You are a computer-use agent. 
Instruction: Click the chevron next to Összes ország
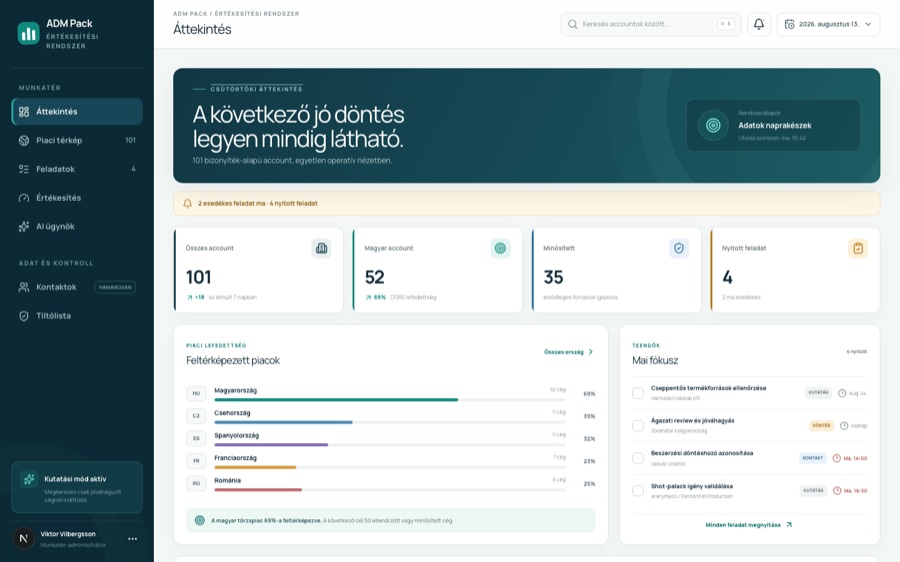coord(591,352)
